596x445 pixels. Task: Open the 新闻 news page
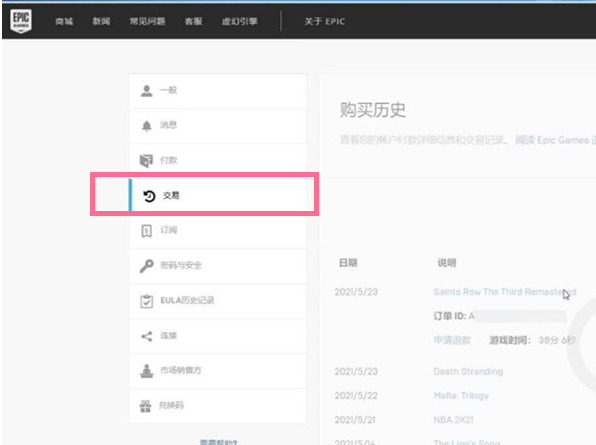tap(101, 21)
